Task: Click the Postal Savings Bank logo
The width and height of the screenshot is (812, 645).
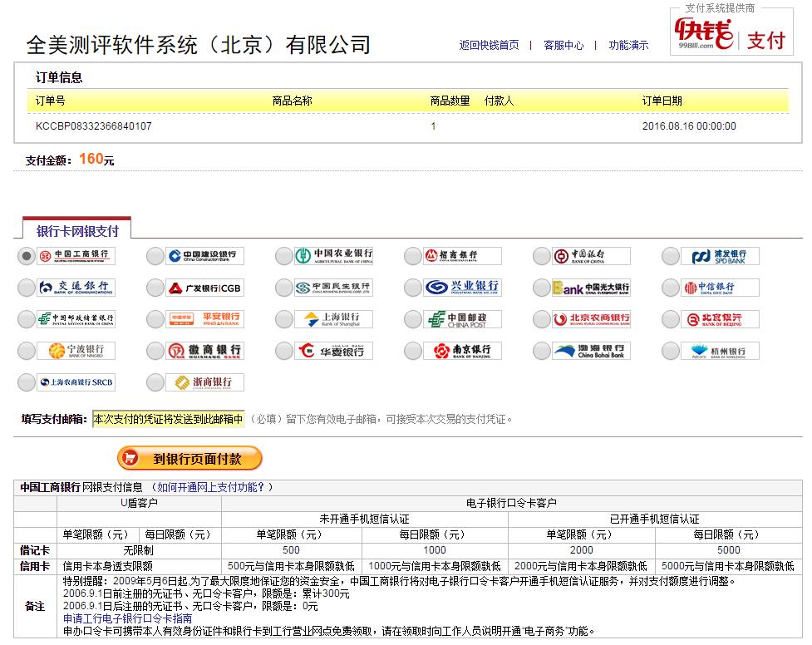Action: tap(76, 319)
